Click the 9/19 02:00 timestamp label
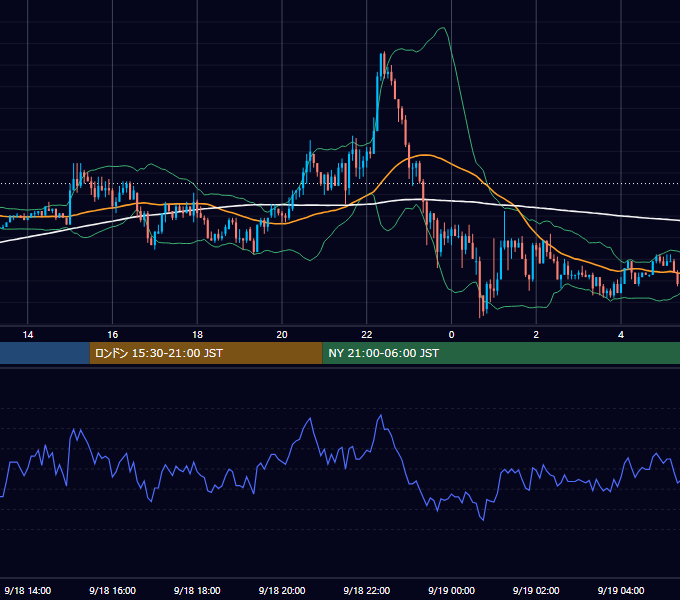Image resolution: width=680 pixels, height=600 pixels. 536,590
